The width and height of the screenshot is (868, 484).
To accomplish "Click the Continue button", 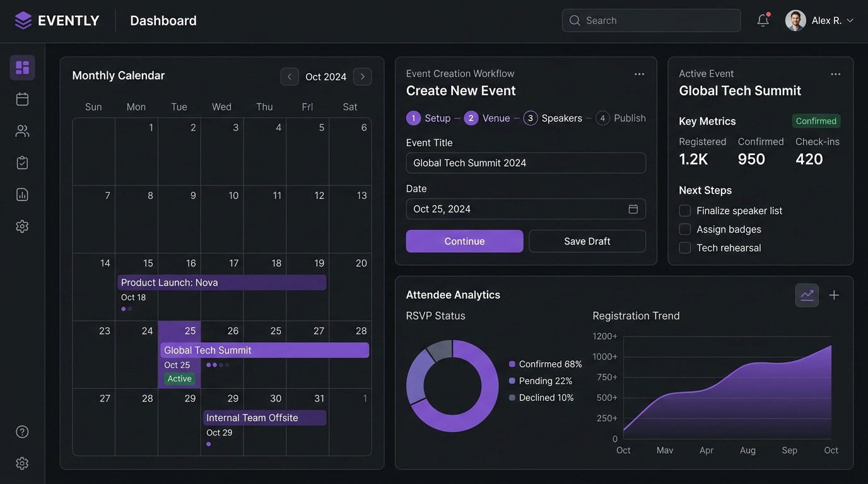I will [x=464, y=241].
